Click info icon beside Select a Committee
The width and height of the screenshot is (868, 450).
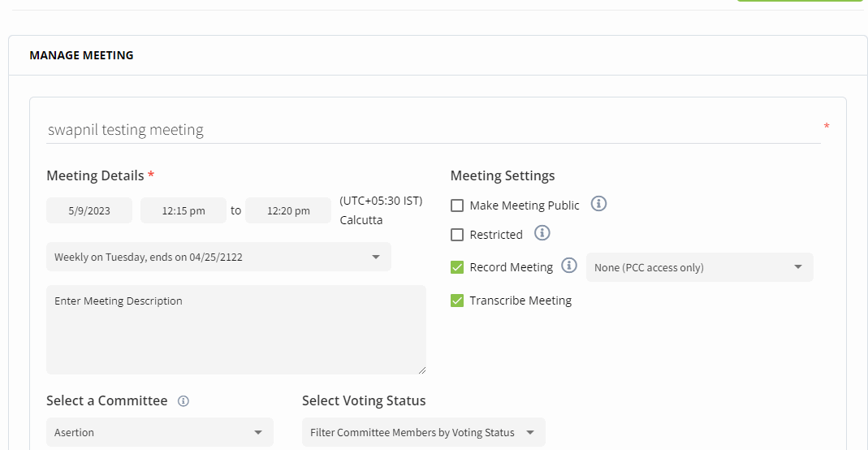pos(184,401)
